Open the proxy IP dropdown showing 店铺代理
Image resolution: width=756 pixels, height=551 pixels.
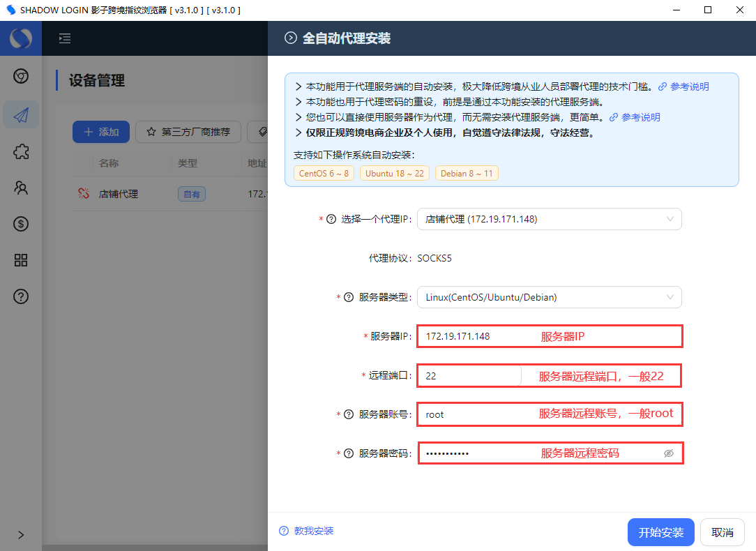[x=550, y=218]
